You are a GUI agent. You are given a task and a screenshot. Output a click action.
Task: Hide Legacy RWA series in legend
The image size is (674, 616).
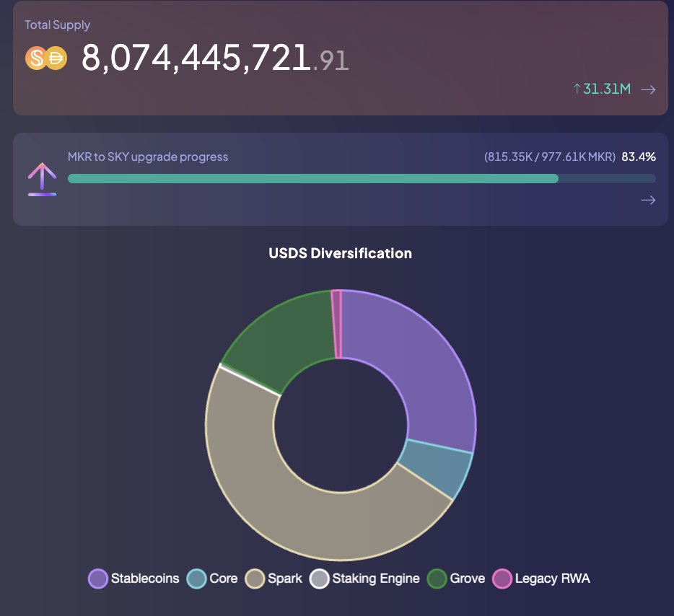tap(541, 578)
